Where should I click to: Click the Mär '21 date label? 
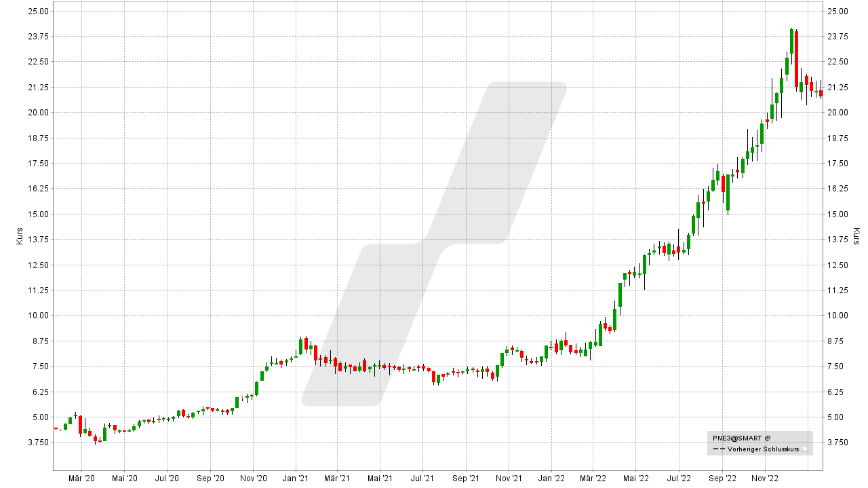click(337, 478)
